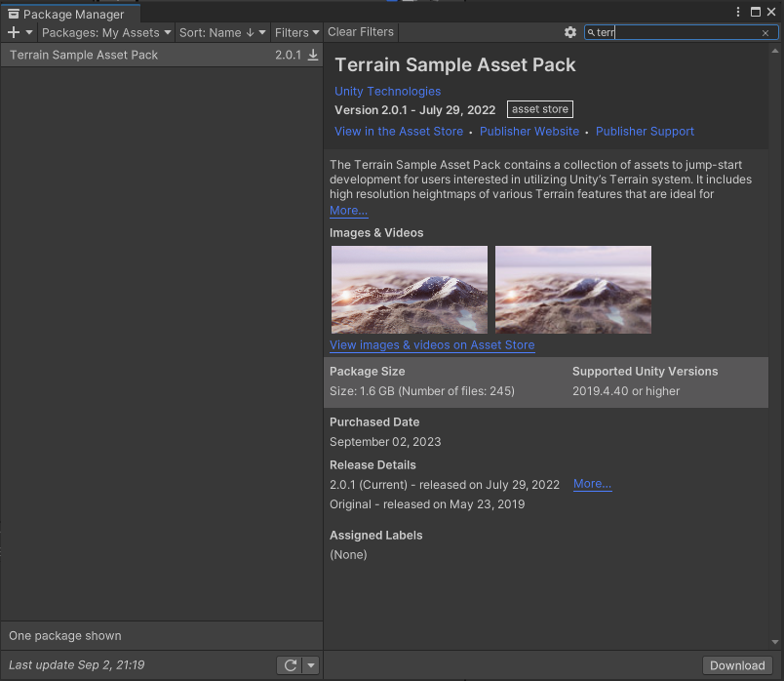Click the Terrain Sample Asset Pack heading

tap(455, 65)
